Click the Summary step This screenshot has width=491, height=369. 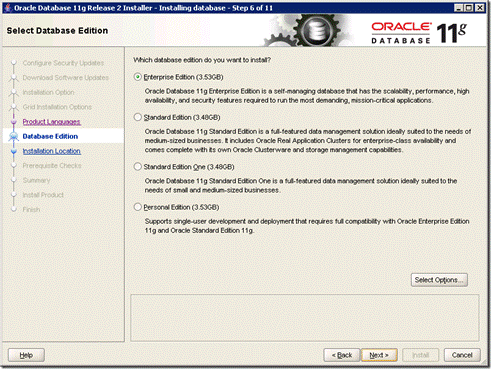36,180
